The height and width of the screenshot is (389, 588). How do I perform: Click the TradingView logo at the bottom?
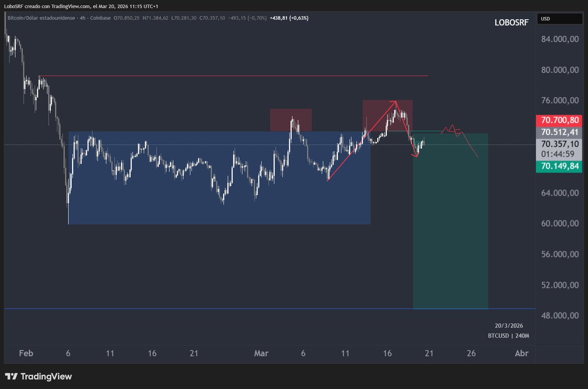point(38,376)
